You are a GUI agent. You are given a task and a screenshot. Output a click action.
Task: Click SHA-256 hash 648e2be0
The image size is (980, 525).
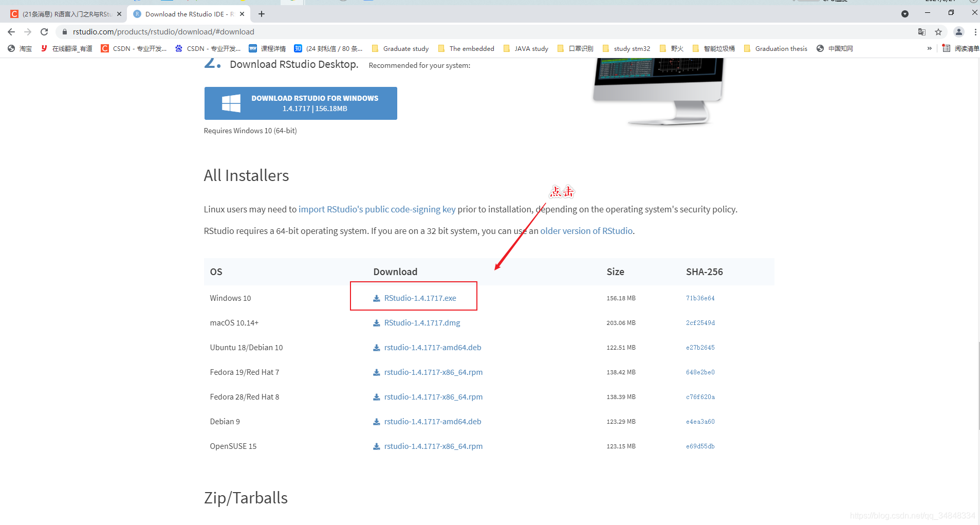pos(700,372)
